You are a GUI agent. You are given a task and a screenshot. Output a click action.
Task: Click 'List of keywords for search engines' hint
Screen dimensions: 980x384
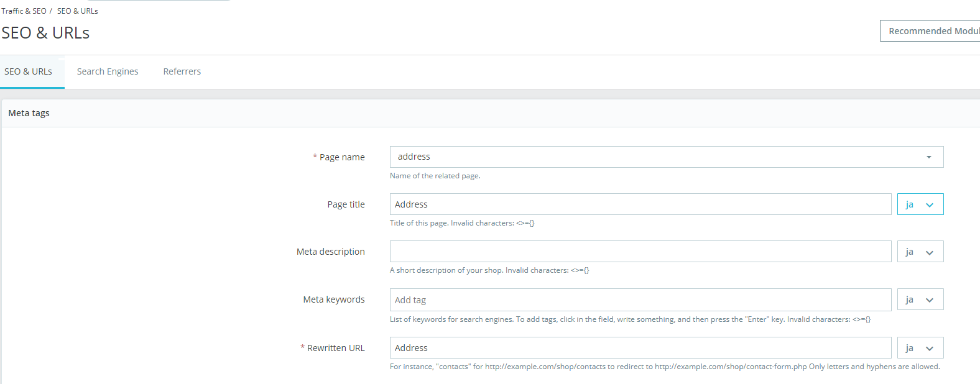630,319
